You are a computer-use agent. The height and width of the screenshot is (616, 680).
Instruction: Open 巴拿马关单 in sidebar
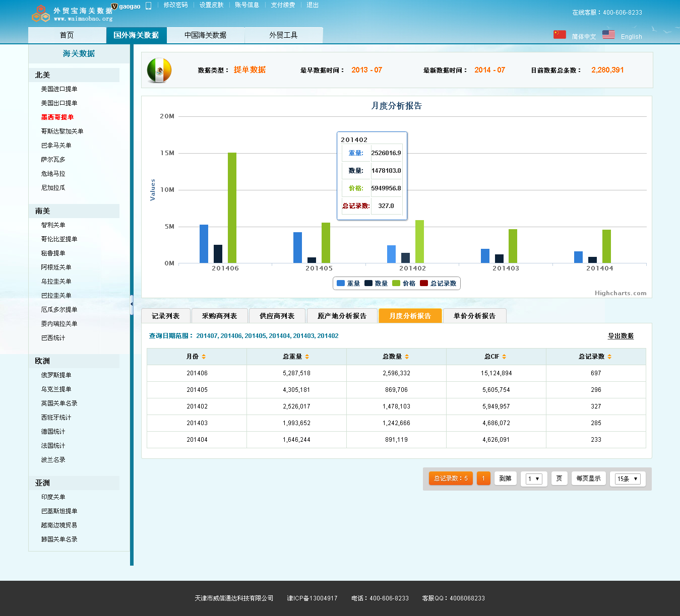[56, 146]
